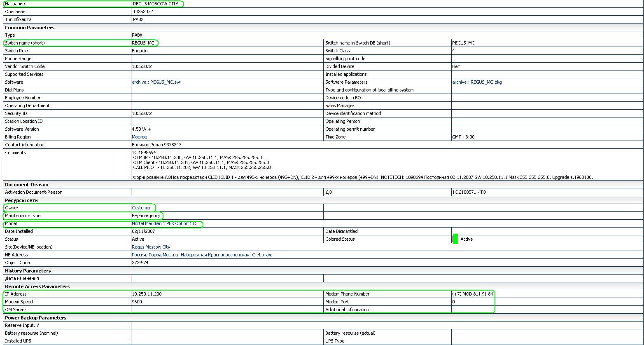Click the Status value Active
Image resolution: width=644 pixels, height=345 pixels.
click(138, 239)
